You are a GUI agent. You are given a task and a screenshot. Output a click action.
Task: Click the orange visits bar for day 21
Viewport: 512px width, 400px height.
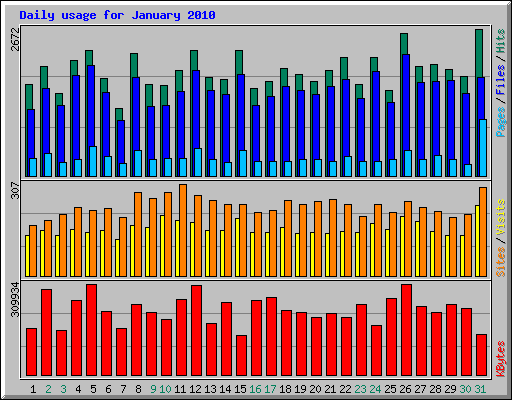point(333,238)
